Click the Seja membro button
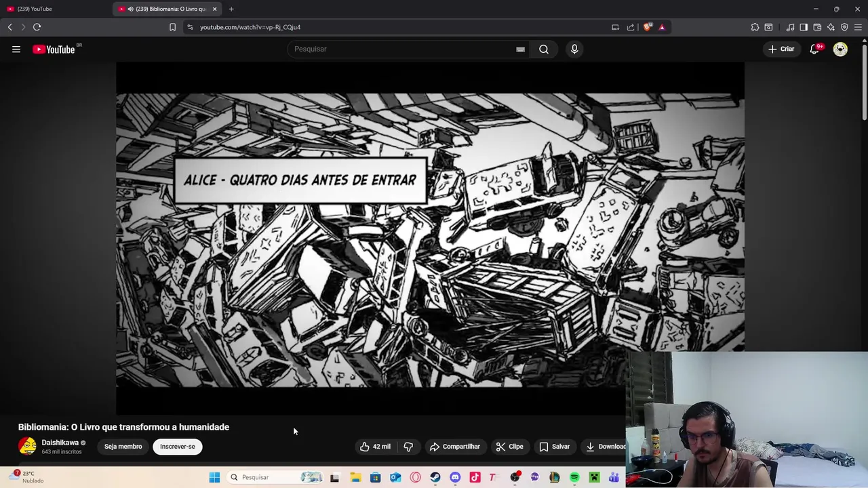Screen dimensions: 868x488 point(123,447)
